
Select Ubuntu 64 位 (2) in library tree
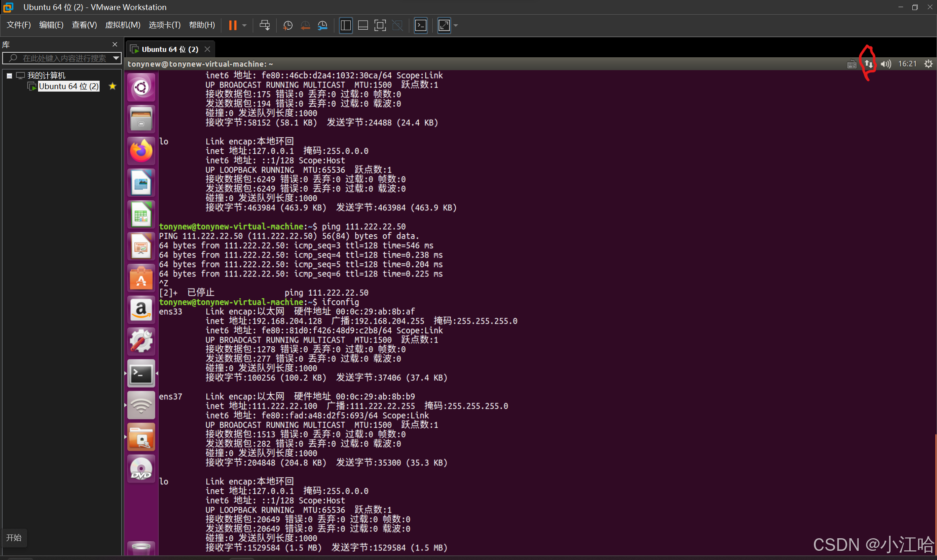69,86
